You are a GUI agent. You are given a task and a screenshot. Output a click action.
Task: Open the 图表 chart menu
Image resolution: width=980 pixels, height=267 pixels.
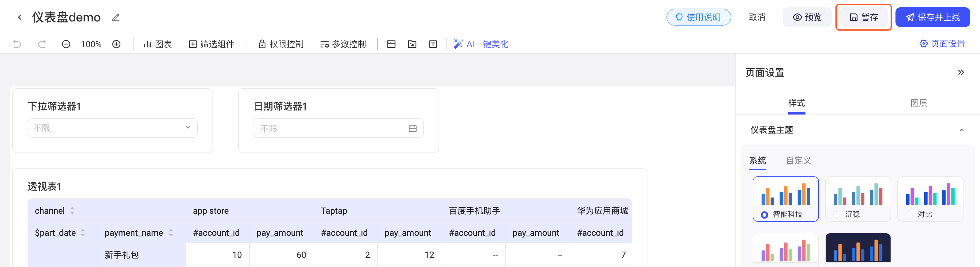click(157, 44)
